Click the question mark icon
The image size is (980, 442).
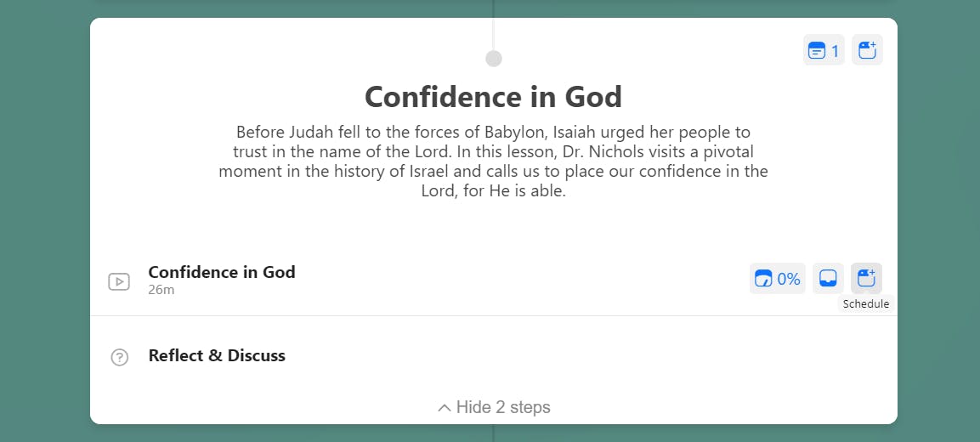pyautogui.click(x=119, y=357)
